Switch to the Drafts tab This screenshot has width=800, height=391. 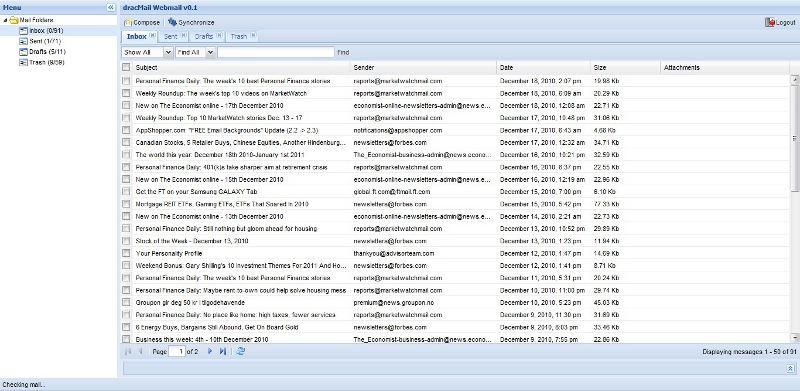tap(204, 36)
